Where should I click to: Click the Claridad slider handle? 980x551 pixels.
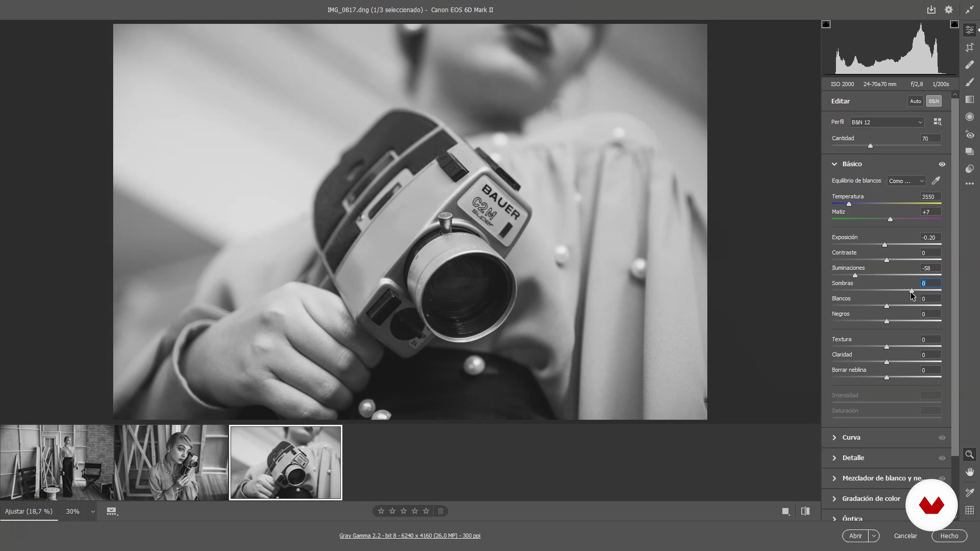[x=886, y=362]
